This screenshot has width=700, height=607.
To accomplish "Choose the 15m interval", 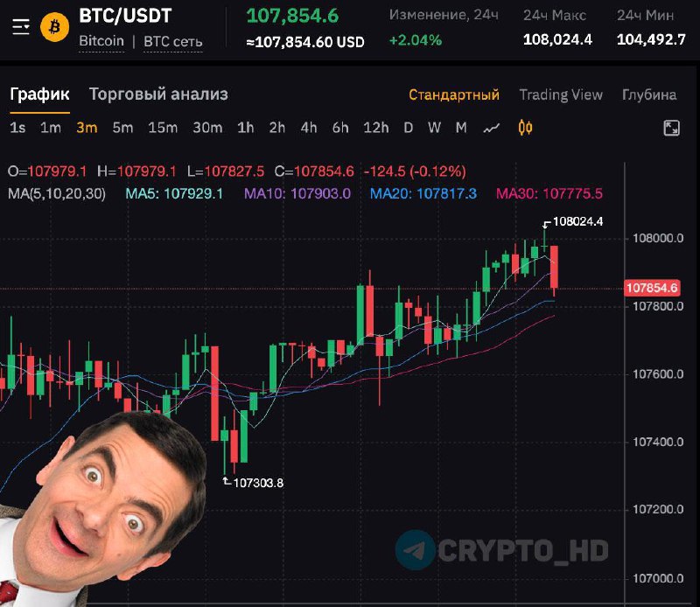I will (x=163, y=128).
